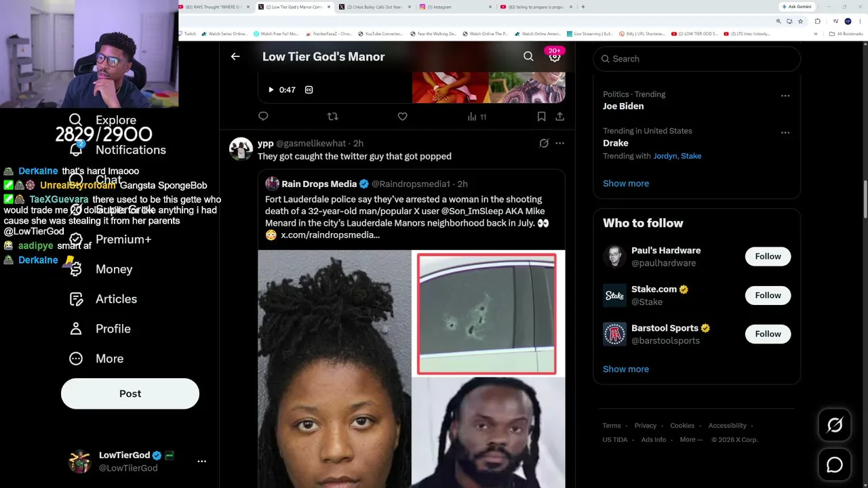Image resolution: width=868 pixels, height=488 pixels.
Task: Open more options for Drake trend
Action: pyautogui.click(x=785, y=132)
